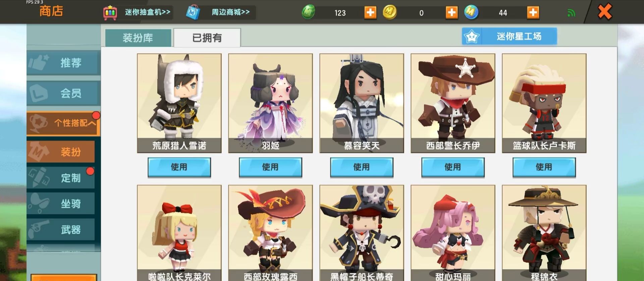Collapse the 个性搭配 category
Screen dimensions: 644x281
(x=63, y=123)
